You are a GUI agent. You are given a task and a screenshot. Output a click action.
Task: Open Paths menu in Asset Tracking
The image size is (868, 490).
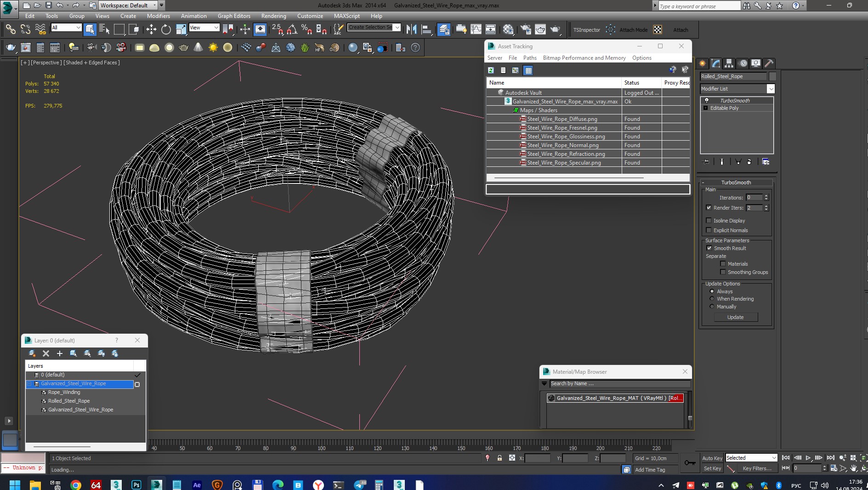[530, 58]
